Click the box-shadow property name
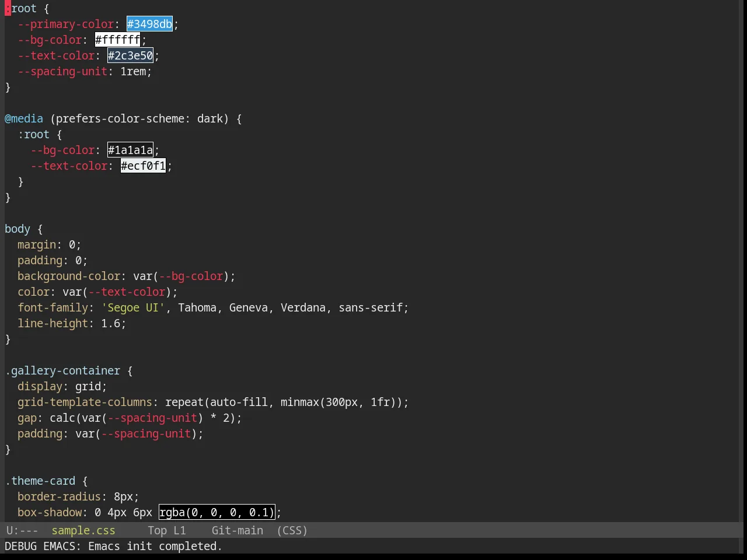Viewport: 747px width, 560px height. click(50, 512)
